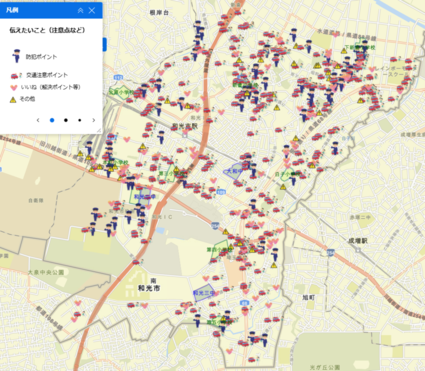The image size is (425, 371).
Task: Close the 凡例 legend panel
Action: [92, 11]
